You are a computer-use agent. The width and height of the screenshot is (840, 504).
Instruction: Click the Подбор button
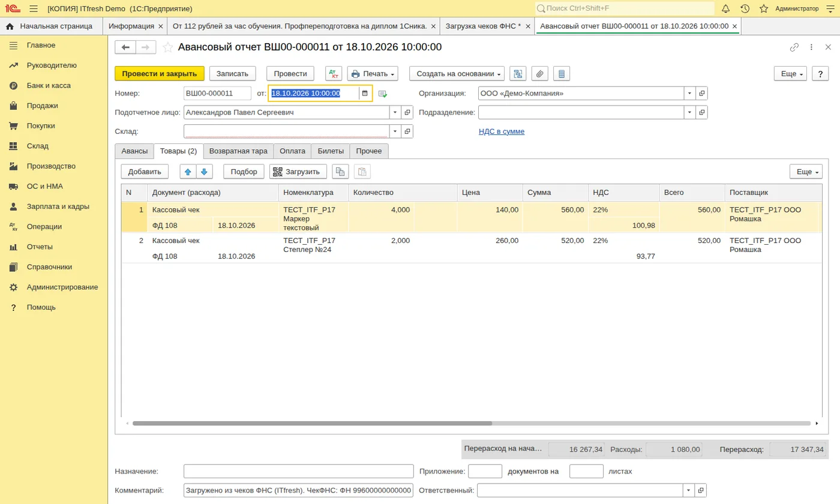[244, 172]
